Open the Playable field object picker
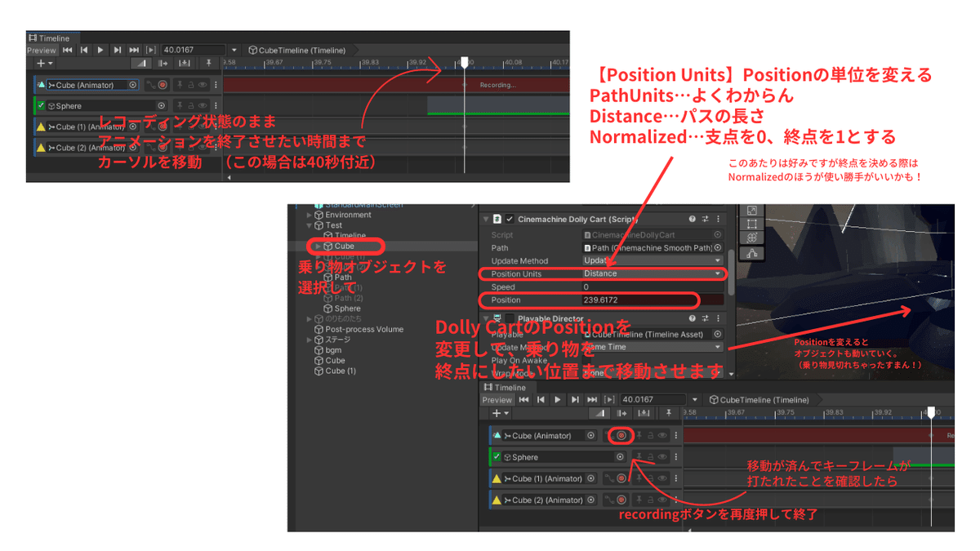The image size is (980, 551). (718, 334)
